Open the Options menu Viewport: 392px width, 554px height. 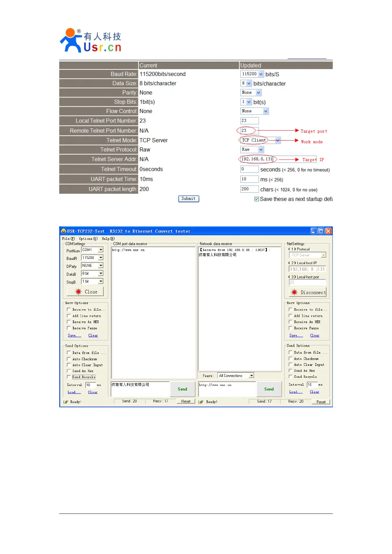pos(88,239)
